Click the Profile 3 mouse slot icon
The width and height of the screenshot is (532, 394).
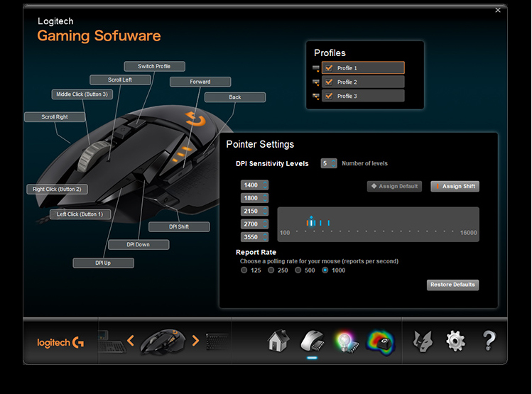tap(316, 97)
